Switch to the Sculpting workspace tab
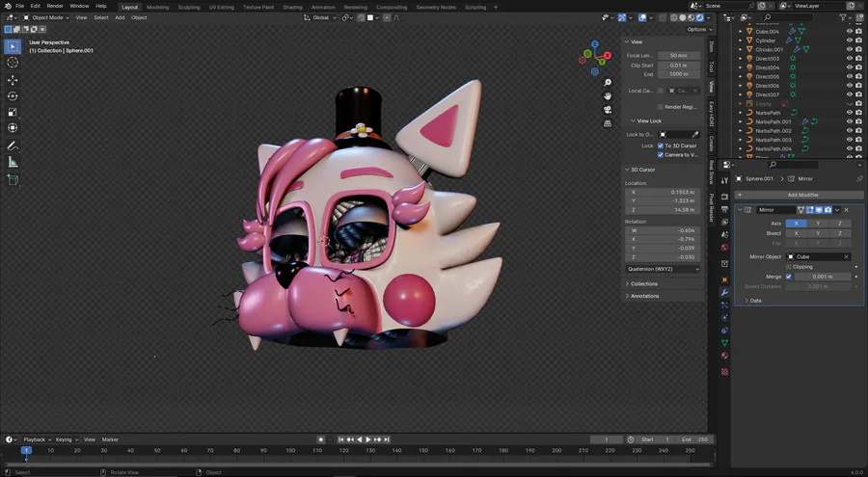868x477 pixels. click(189, 7)
